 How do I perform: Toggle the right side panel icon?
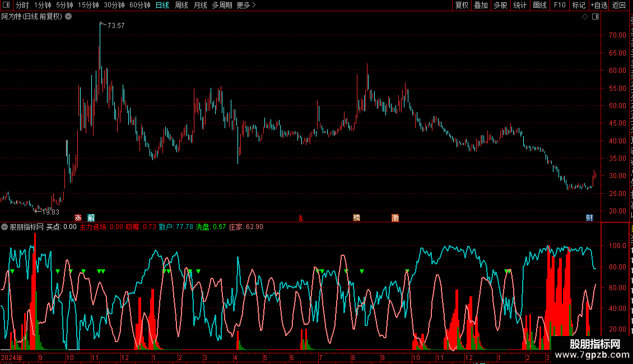(595, 17)
